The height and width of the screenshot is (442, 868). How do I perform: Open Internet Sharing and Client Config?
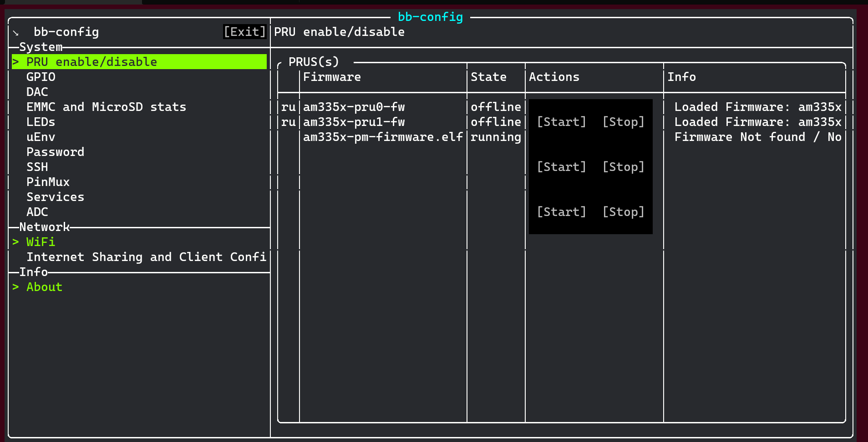point(146,257)
